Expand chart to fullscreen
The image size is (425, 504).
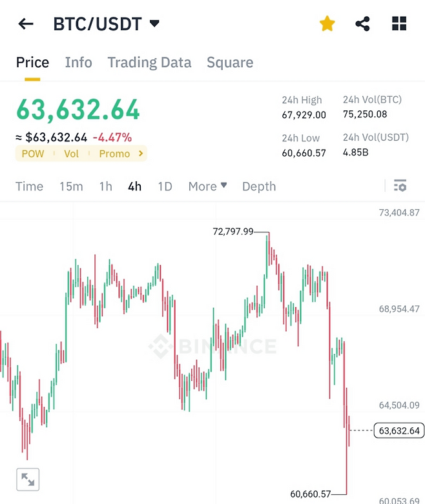point(28,479)
